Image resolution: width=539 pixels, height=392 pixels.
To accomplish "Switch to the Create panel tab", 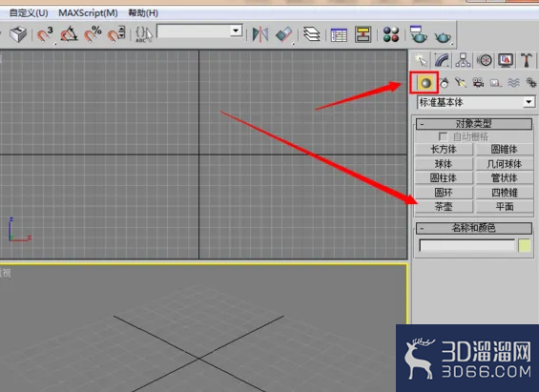I will click(x=422, y=60).
